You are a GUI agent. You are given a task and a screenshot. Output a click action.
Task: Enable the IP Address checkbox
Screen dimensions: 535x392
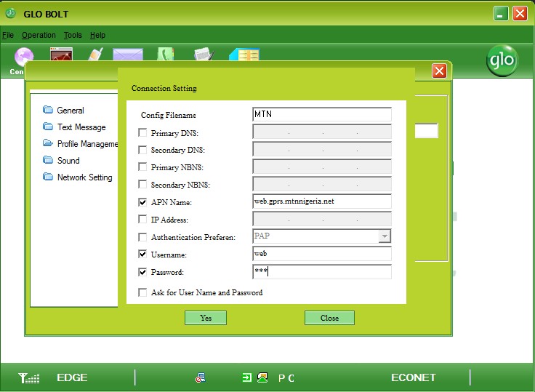pyautogui.click(x=142, y=219)
